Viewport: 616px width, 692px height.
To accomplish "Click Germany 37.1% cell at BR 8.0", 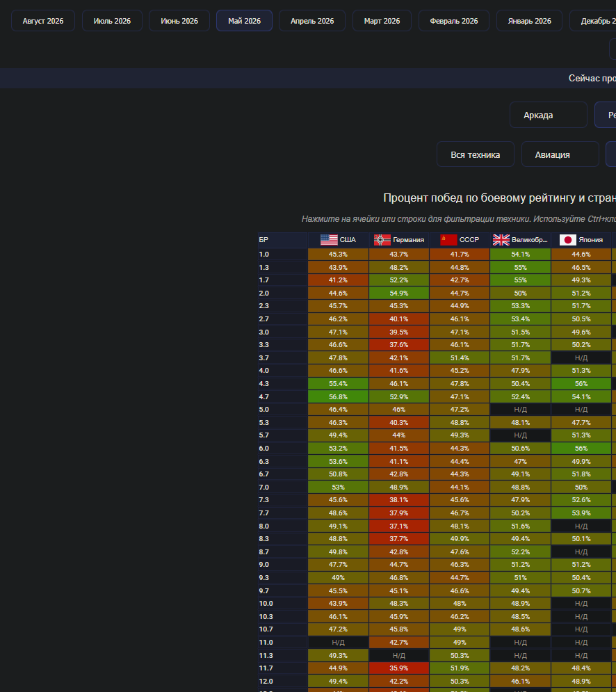I will [399, 526].
